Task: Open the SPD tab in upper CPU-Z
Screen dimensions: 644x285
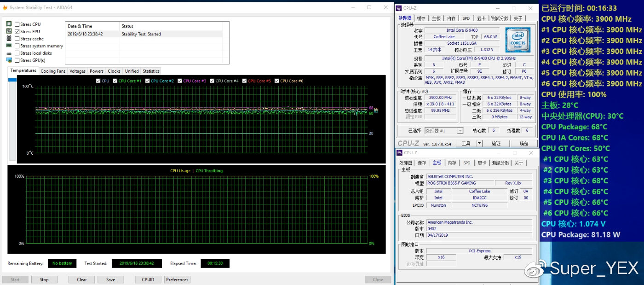Action: (466, 18)
